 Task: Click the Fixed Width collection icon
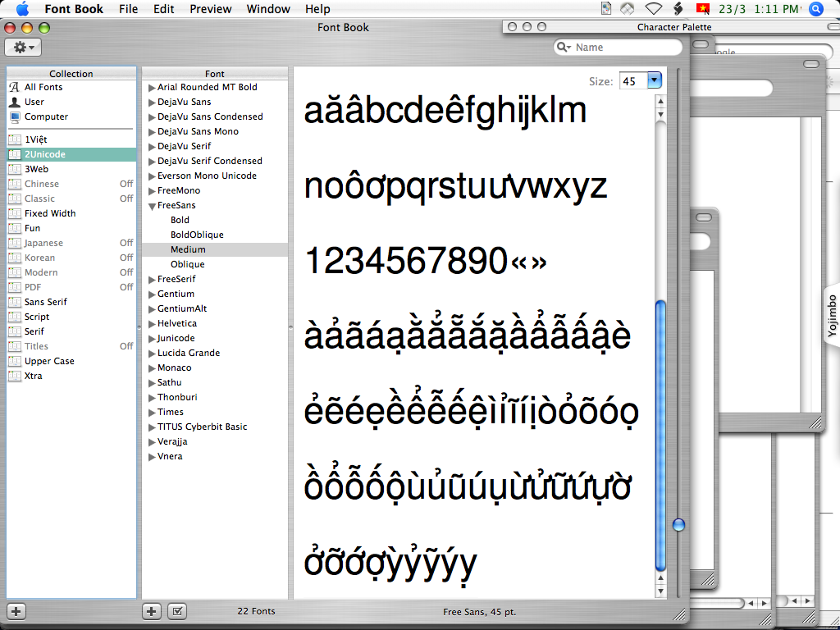tap(15, 214)
